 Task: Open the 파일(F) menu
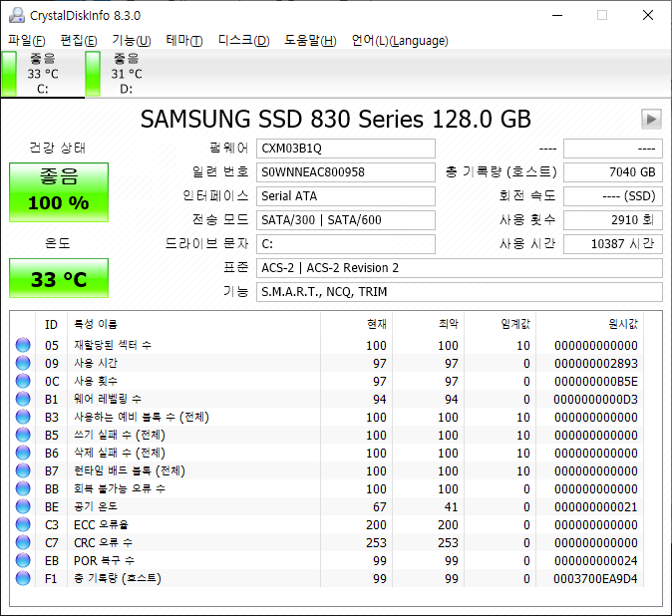27,41
